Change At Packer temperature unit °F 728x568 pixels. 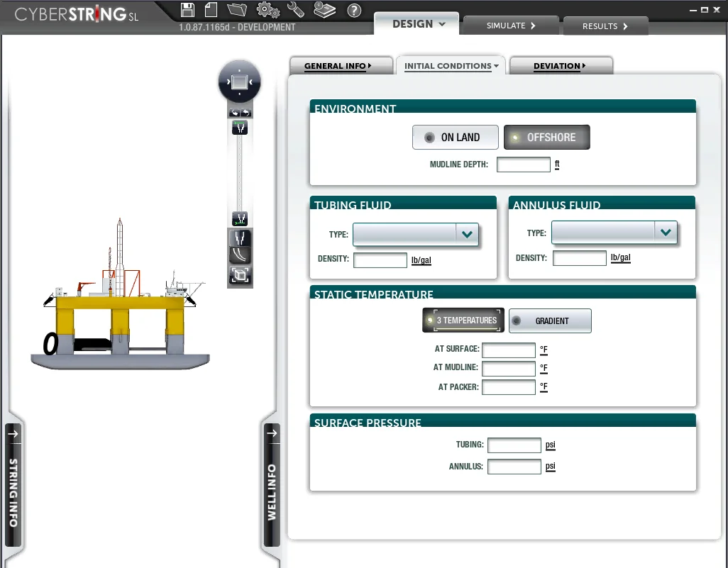pos(544,386)
